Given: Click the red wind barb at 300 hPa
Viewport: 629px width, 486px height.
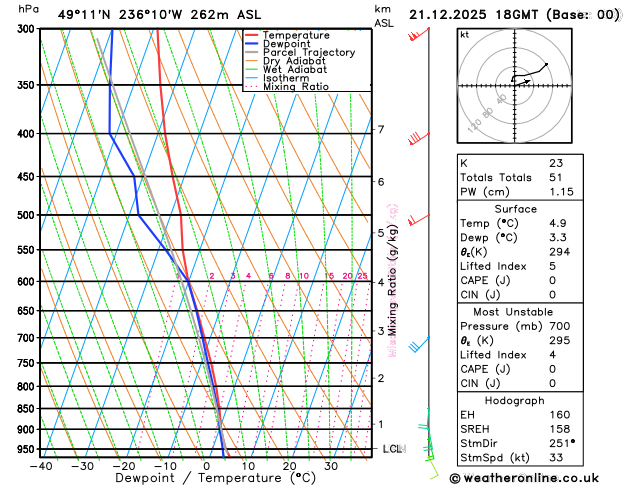Looking at the screenshot, I should 419,34.
